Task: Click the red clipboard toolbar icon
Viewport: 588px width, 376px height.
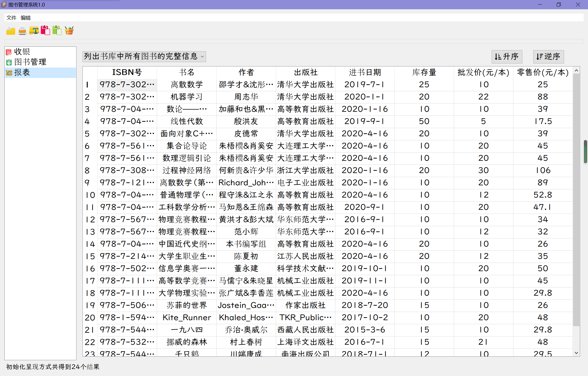Action: 45,31
